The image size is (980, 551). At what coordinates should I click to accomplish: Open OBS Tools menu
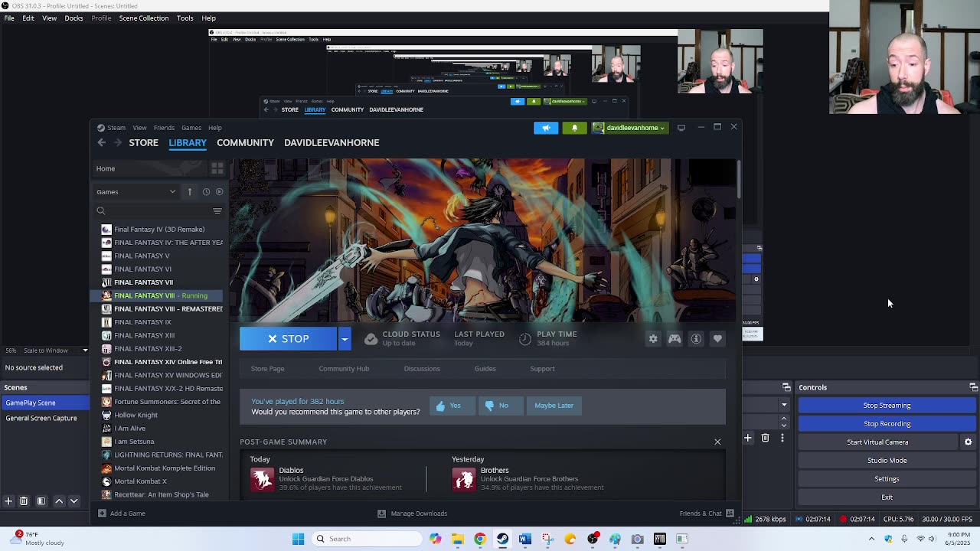coord(185,18)
